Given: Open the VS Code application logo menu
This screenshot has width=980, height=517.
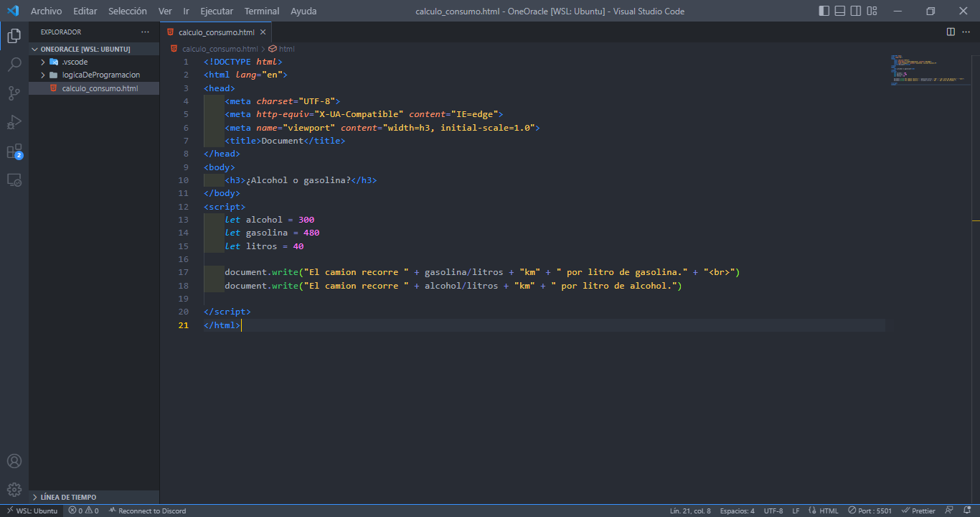Looking at the screenshot, I should [x=12, y=11].
